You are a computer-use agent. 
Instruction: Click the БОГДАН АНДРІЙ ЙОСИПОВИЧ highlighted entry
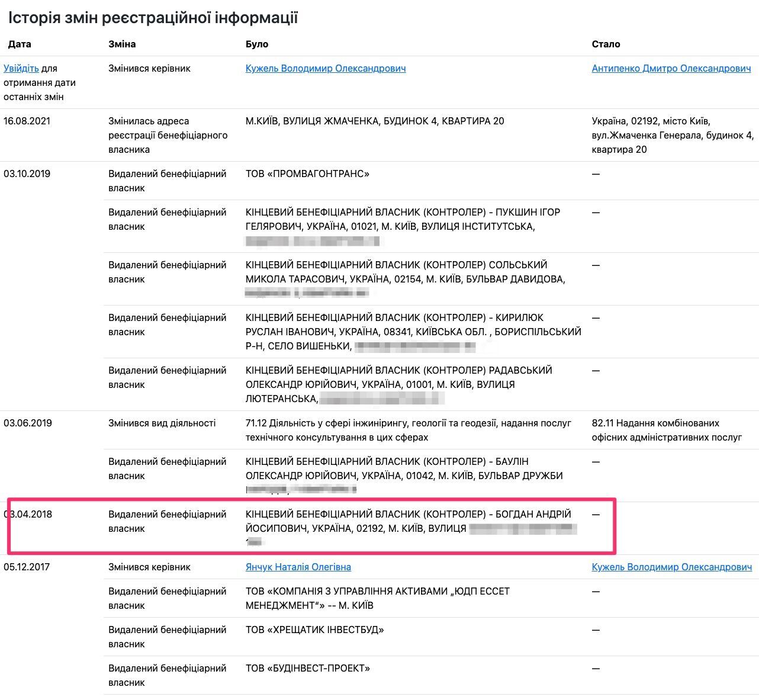[x=408, y=521]
